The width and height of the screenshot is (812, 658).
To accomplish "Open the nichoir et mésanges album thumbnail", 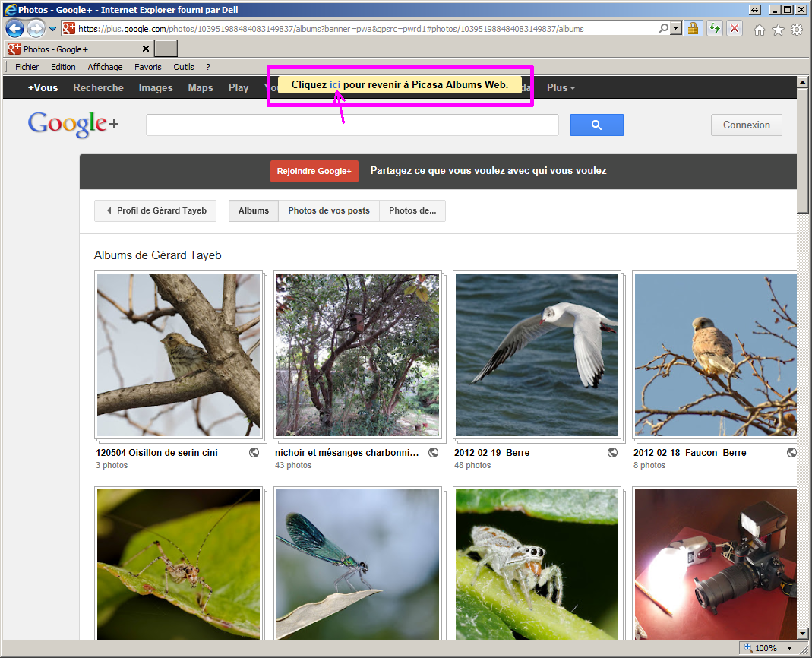I will pyautogui.click(x=358, y=355).
